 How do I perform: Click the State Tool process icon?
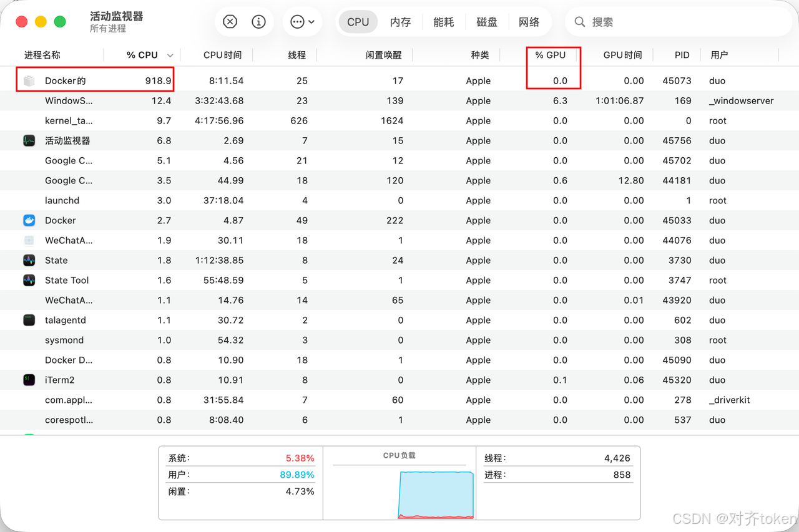coord(29,280)
